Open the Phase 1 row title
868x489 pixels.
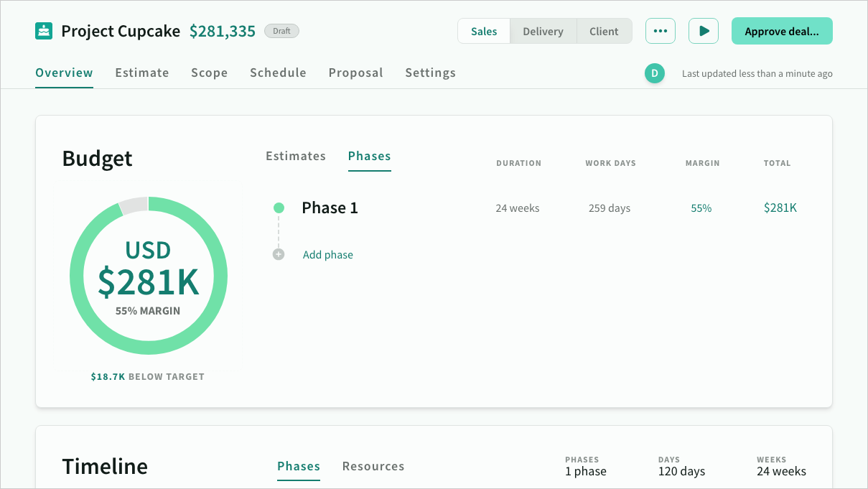[x=330, y=208]
